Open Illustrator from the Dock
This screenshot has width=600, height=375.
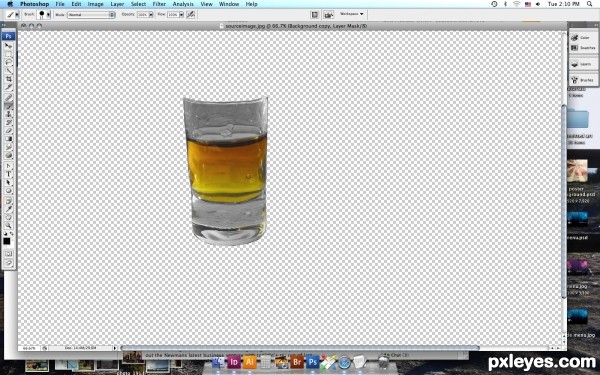(x=249, y=362)
